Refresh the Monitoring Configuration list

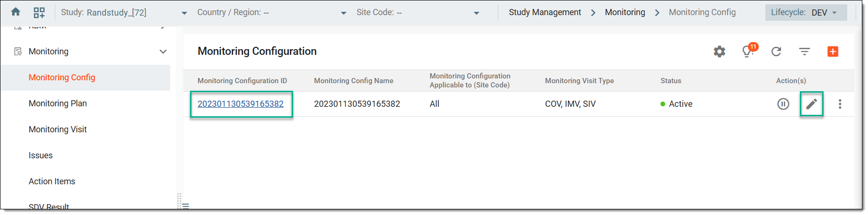(x=776, y=52)
